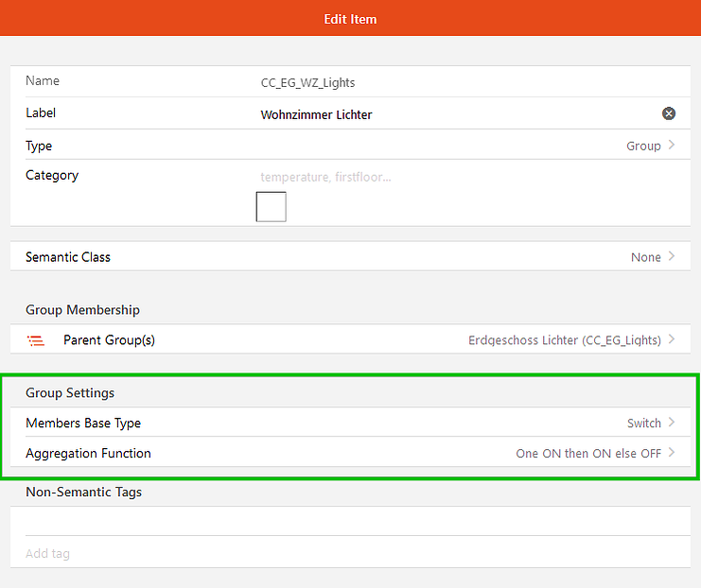Viewport: 701px width, 588px height.
Task: Click the Members Base Type label
Action: click(x=83, y=424)
